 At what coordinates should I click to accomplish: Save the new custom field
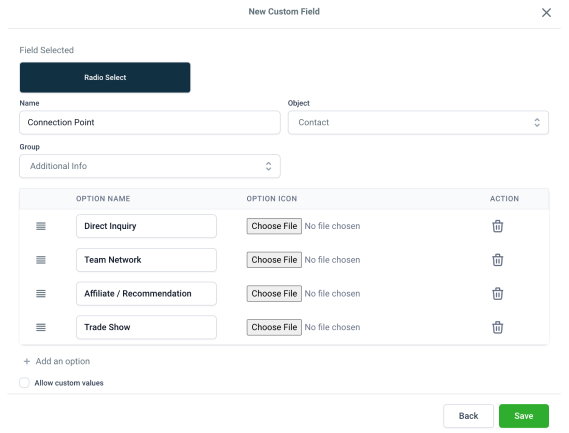524,416
